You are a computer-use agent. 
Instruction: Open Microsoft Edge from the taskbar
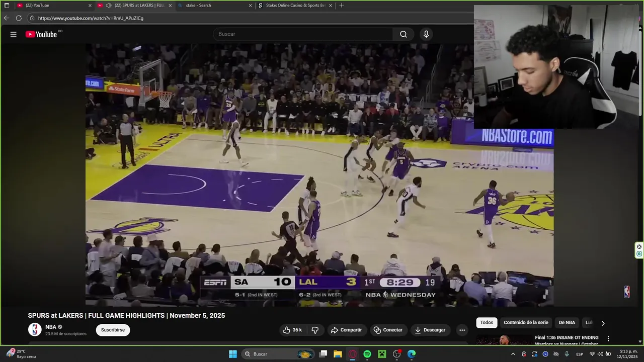click(x=412, y=354)
